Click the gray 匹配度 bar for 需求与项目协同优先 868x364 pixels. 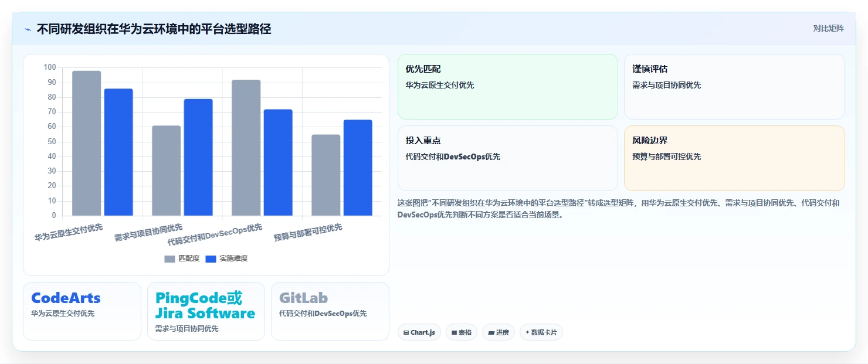[166, 171]
